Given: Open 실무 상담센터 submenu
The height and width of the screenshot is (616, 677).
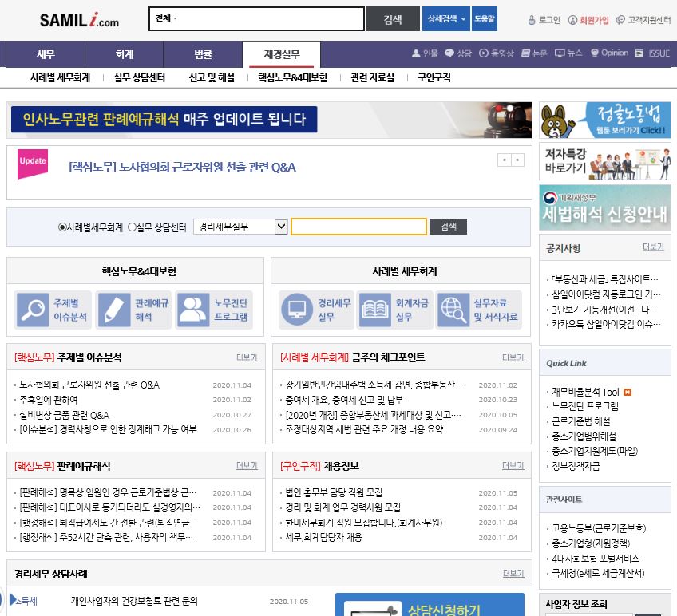Looking at the screenshot, I should [x=140, y=77].
